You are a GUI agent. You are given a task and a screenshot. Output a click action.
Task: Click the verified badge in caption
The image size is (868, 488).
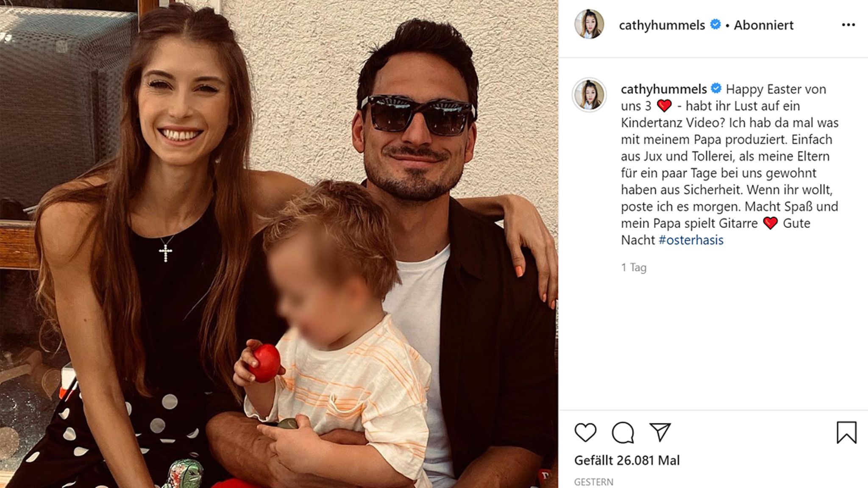click(716, 89)
